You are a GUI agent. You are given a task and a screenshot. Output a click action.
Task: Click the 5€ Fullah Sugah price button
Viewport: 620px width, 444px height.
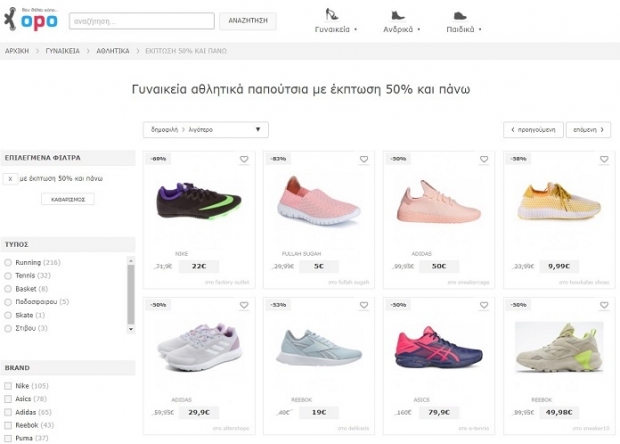click(x=319, y=266)
